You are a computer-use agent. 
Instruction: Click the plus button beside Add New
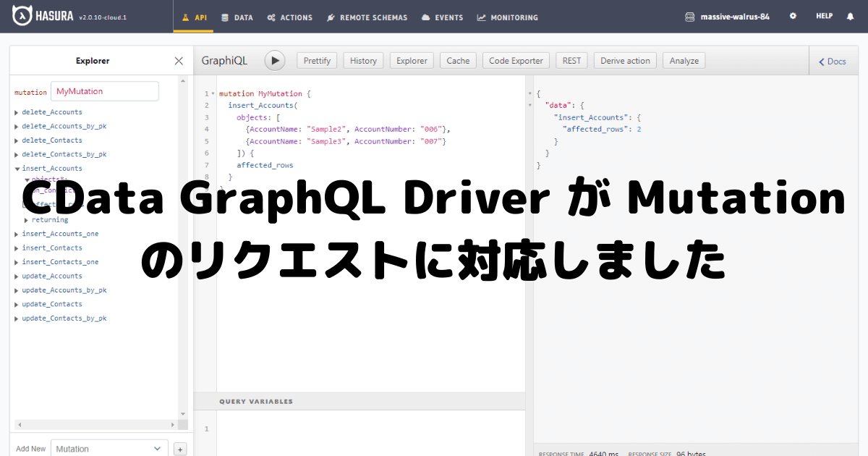coord(180,449)
